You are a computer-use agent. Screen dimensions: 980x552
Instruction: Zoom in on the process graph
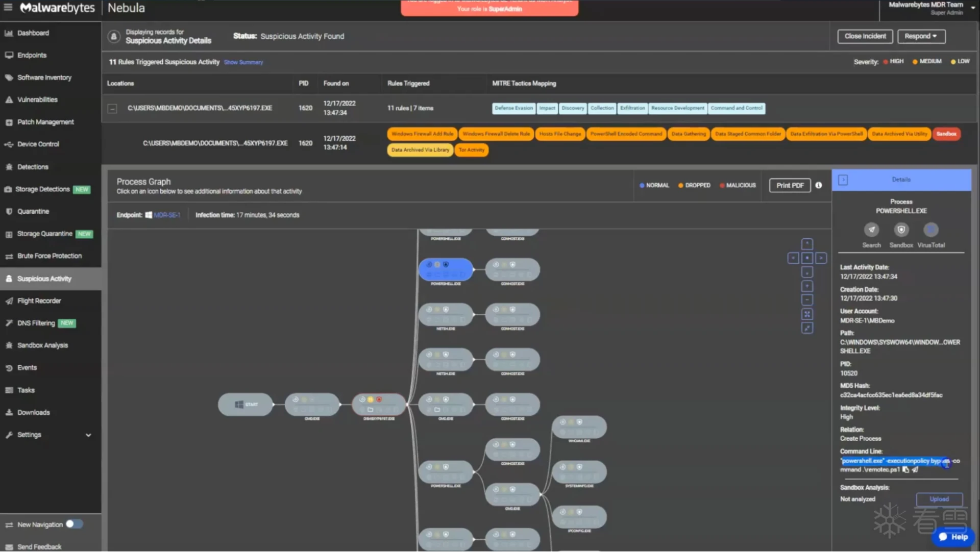(807, 286)
